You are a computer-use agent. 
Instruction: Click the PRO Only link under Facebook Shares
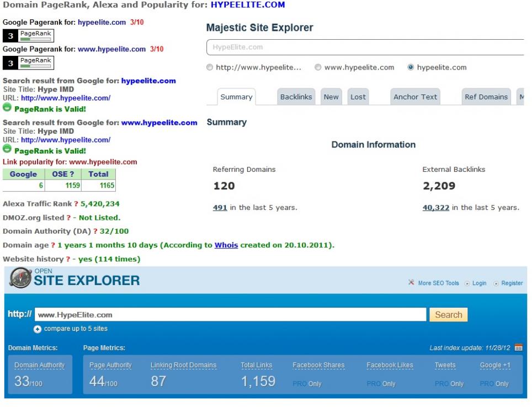pos(307,384)
